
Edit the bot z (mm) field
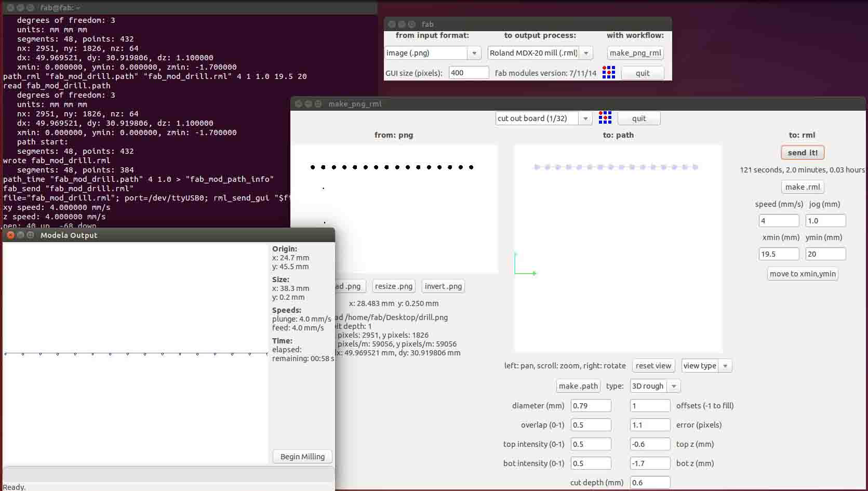[x=650, y=463]
